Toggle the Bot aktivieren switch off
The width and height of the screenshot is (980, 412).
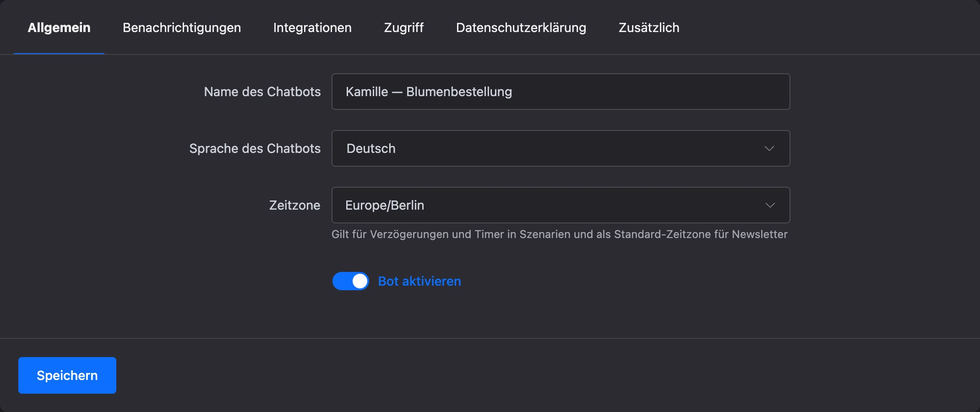tap(351, 281)
